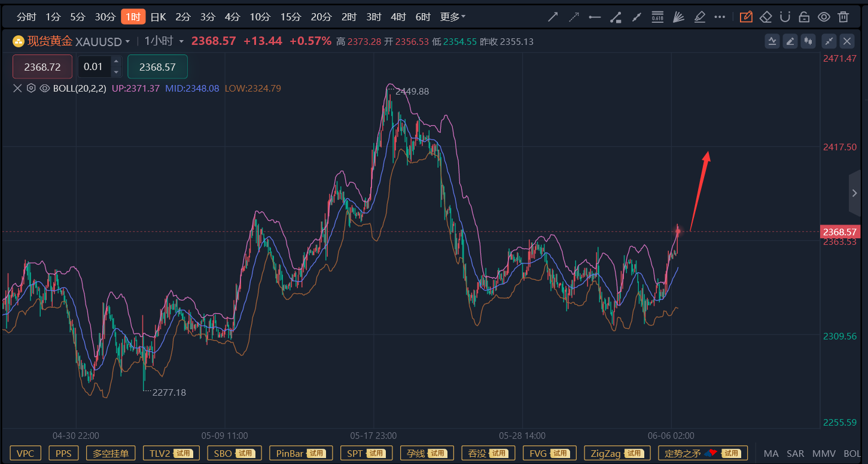Open the 1小时 period dropdown
The image size is (868, 464).
coord(181,42)
